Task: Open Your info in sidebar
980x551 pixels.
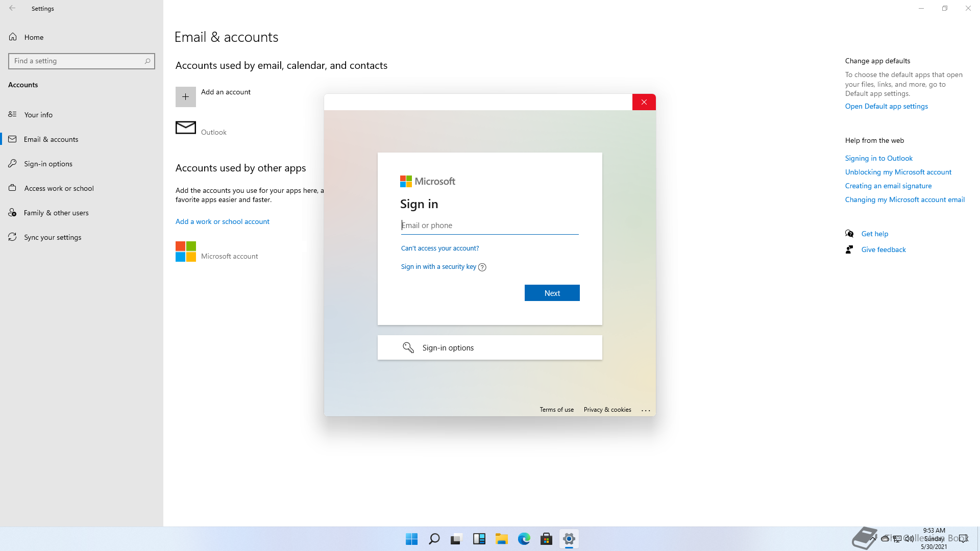Action: [82, 115]
